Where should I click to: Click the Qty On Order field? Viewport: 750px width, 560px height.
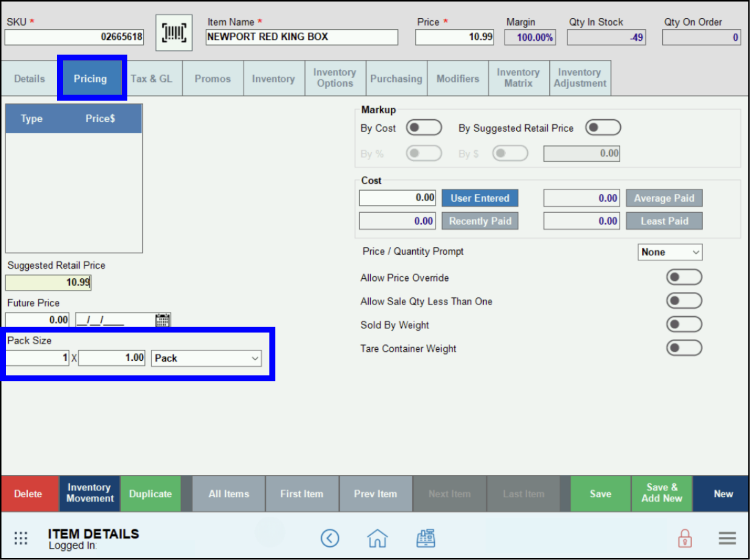point(702,37)
